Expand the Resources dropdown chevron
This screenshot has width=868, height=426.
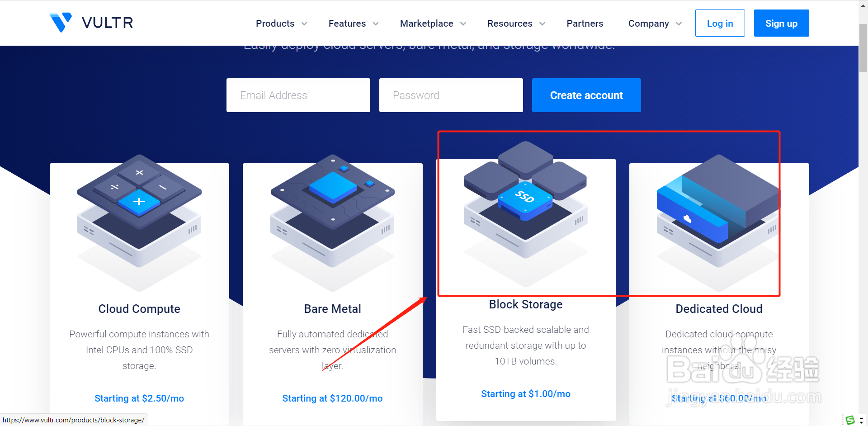click(x=542, y=24)
